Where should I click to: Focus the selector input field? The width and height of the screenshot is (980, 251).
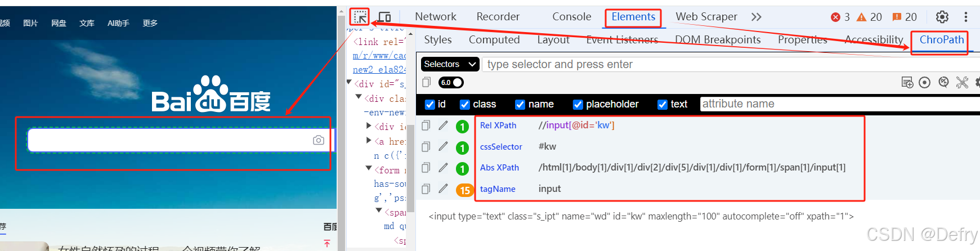coord(731,64)
